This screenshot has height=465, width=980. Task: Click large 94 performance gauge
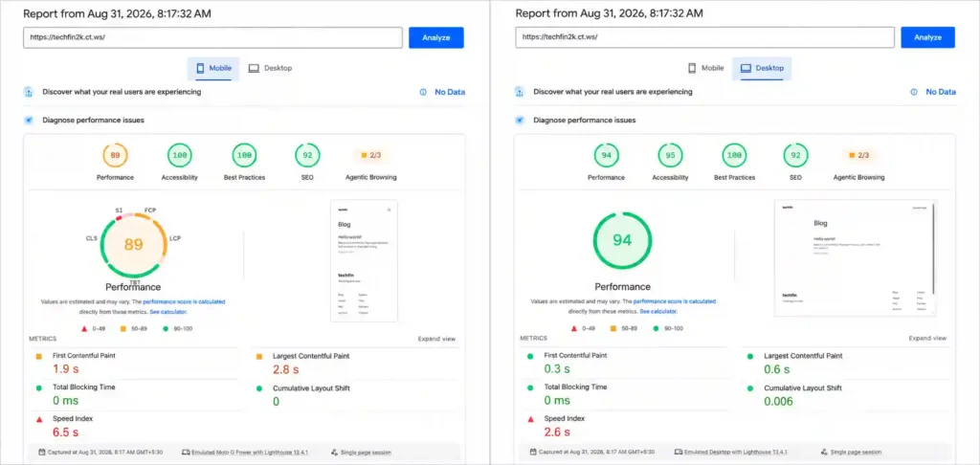622,240
